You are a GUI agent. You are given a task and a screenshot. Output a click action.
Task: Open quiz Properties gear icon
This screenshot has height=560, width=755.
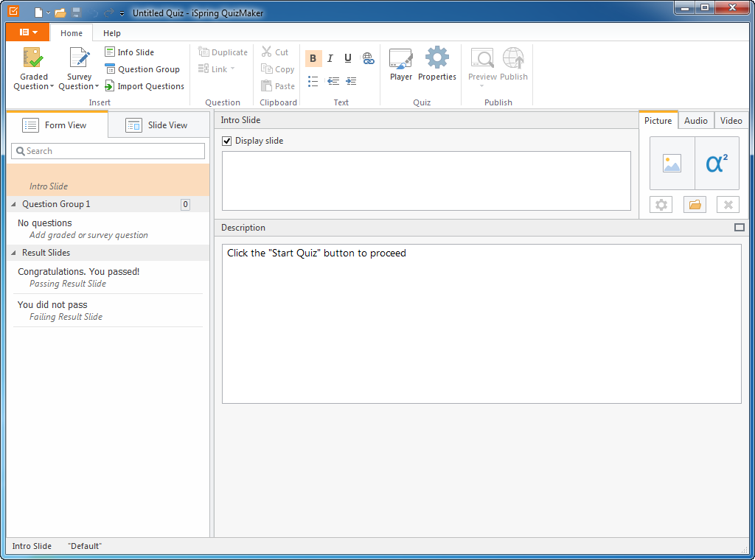click(x=437, y=59)
